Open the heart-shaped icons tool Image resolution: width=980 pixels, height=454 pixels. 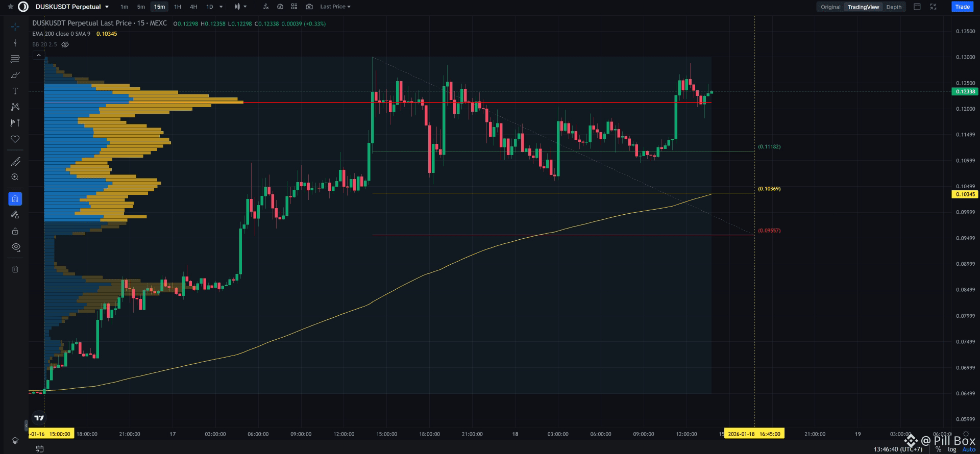click(15, 139)
